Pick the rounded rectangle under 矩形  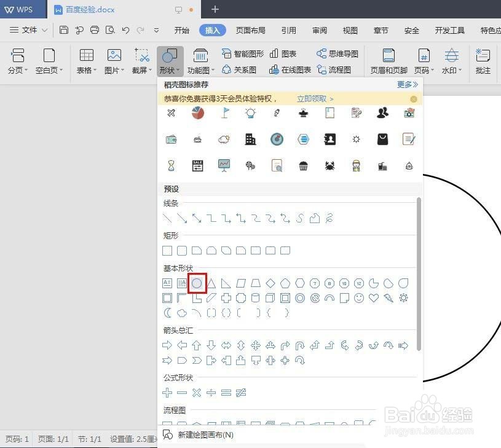click(x=182, y=250)
